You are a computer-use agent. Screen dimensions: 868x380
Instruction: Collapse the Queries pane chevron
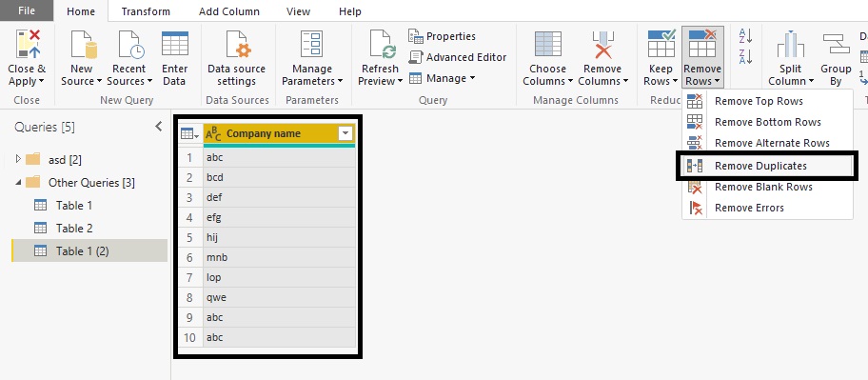click(159, 127)
